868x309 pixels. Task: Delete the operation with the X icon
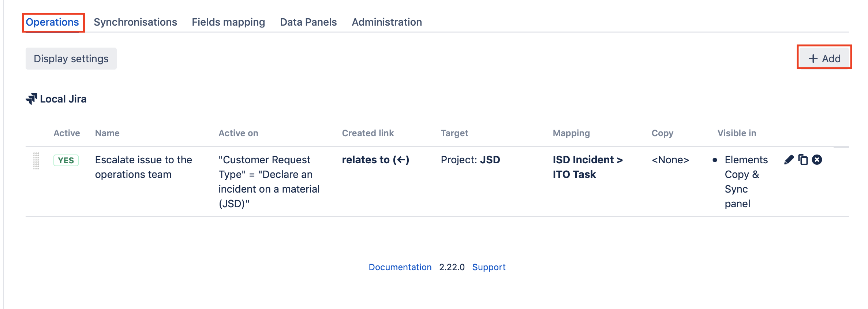tap(817, 160)
